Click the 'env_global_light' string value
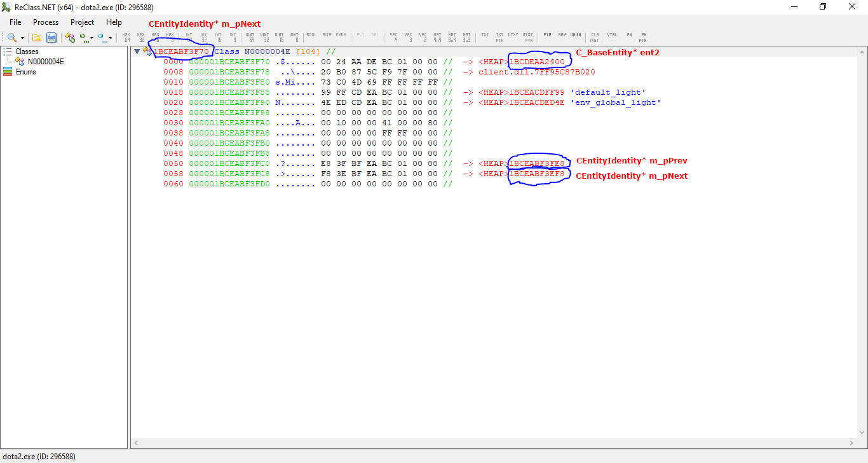The image size is (868, 463). click(615, 102)
